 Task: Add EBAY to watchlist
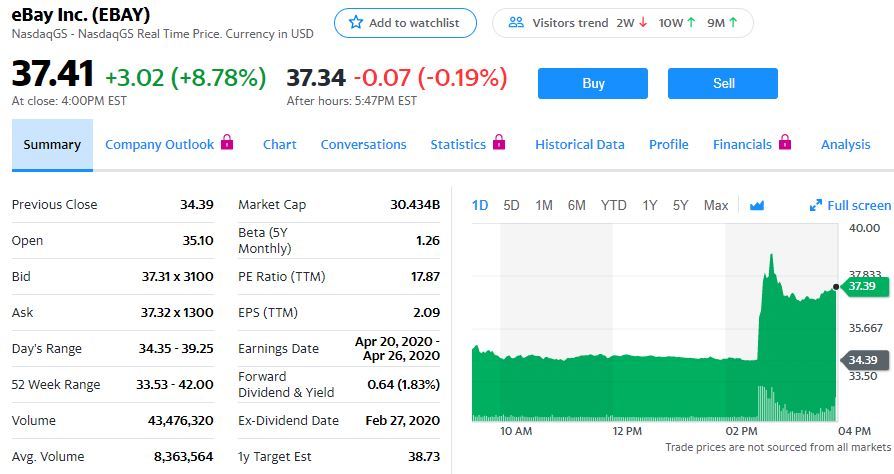[x=405, y=23]
